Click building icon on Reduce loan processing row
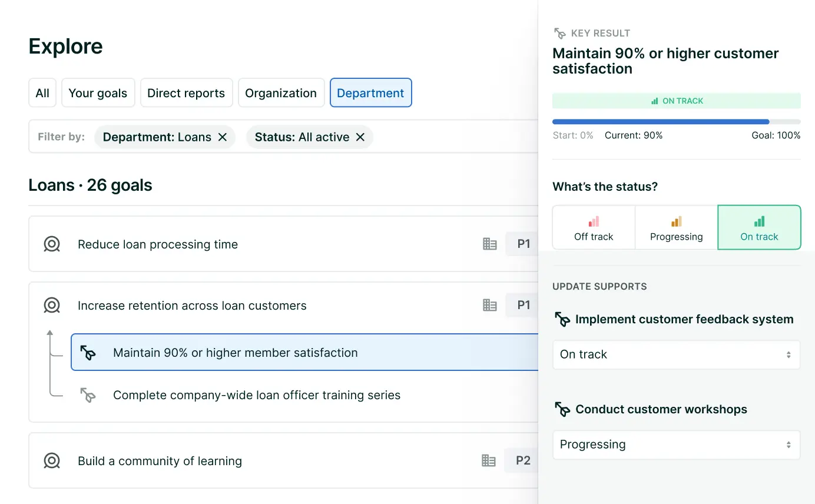The width and height of the screenshot is (815, 504). click(489, 244)
